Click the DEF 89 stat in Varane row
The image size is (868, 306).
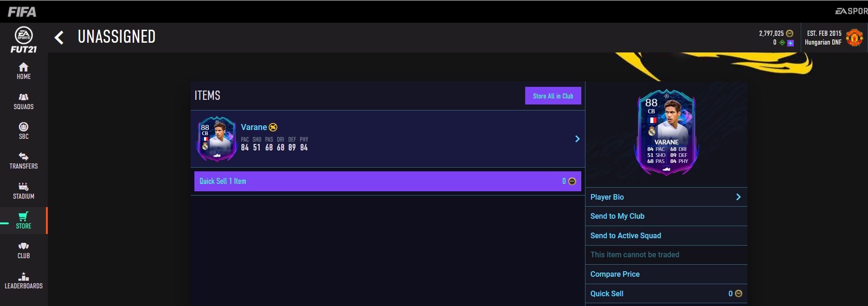(292, 144)
